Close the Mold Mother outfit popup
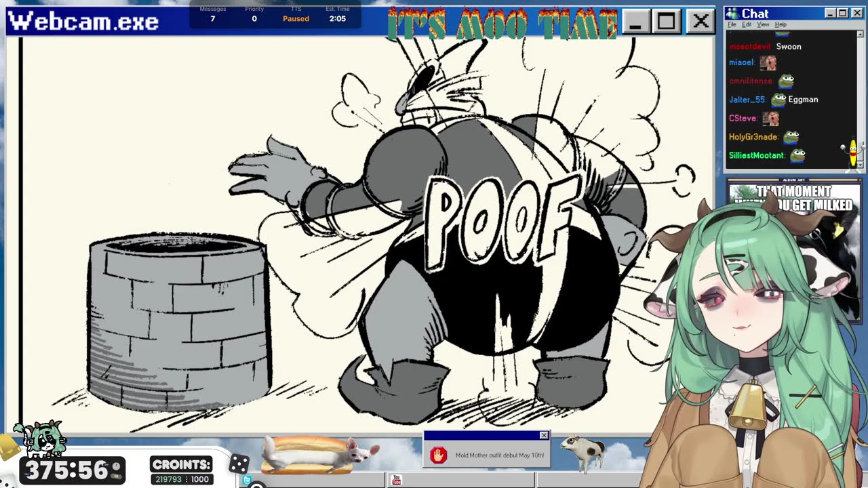The height and width of the screenshot is (488, 868). (543, 435)
